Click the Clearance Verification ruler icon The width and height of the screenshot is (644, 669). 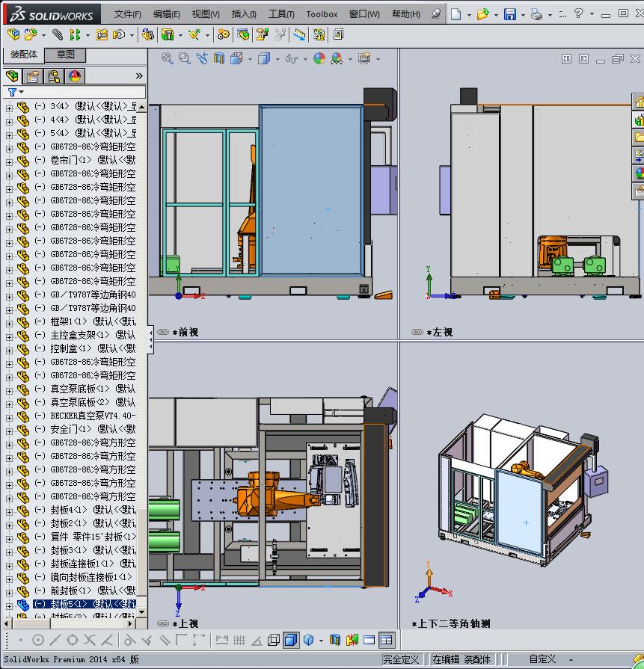[299, 34]
